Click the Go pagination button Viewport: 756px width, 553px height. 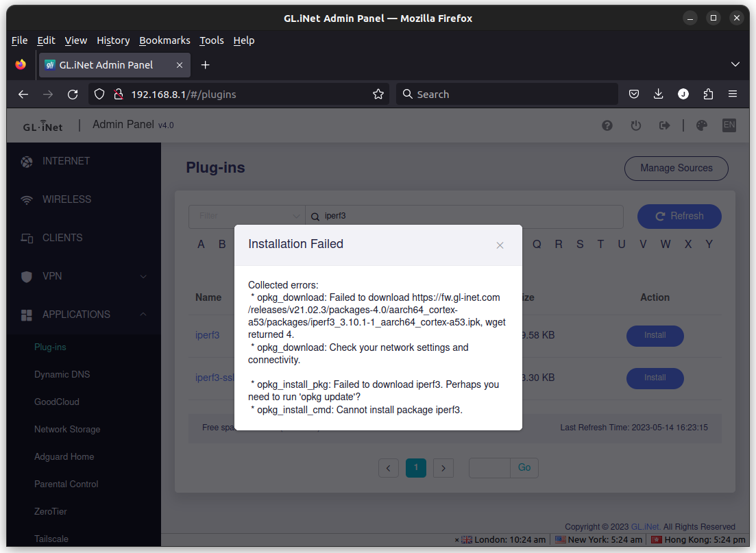click(524, 468)
